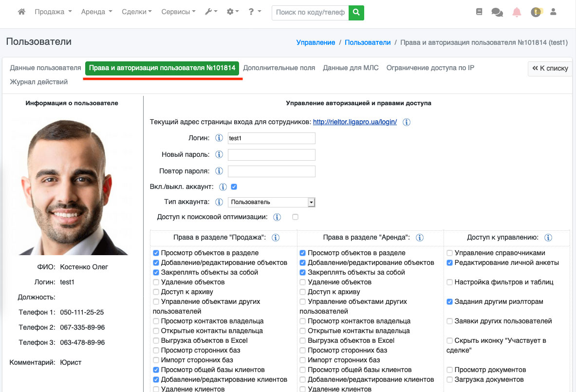
Task: Expand the Сервисы dropdown menu
Action: tap(178, 12)
